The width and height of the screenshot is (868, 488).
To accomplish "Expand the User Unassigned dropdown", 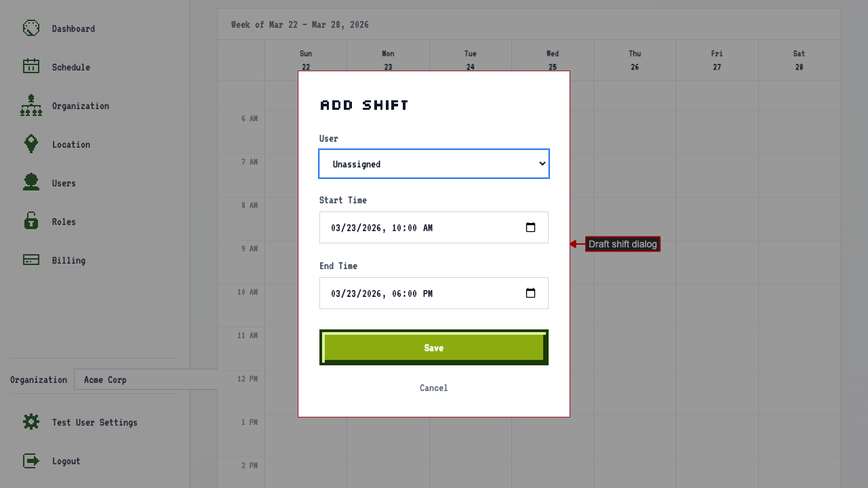I will point(434,164).
